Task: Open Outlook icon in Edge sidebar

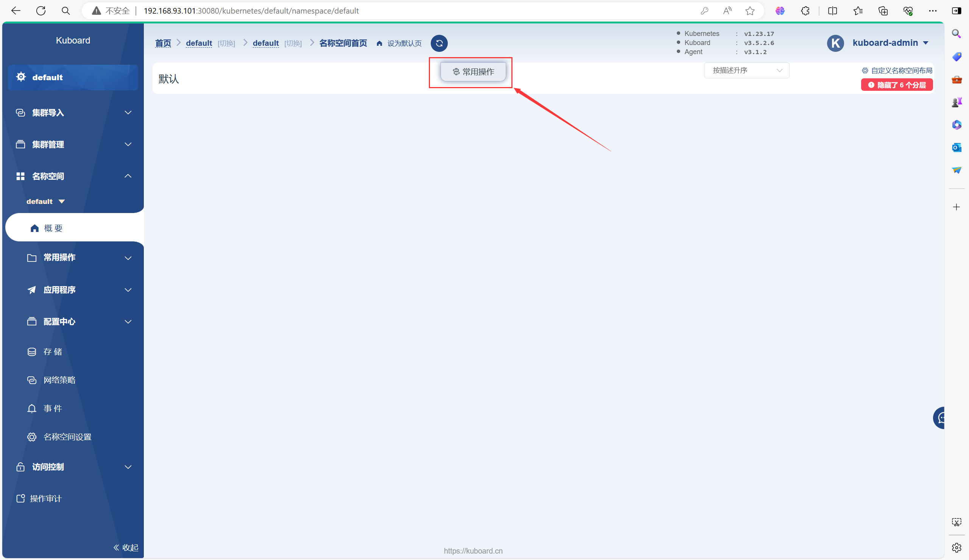Action: pos(956,148)
